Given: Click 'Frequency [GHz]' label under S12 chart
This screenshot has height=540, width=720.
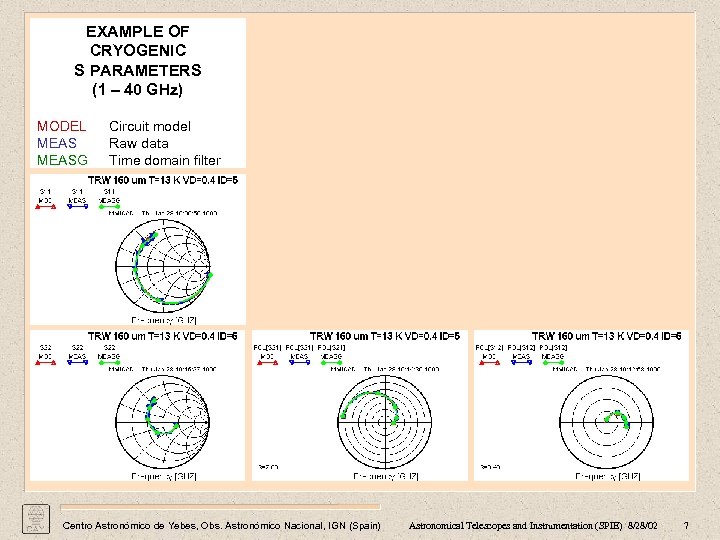Looking at the screenshot, I should click(608, 476).
